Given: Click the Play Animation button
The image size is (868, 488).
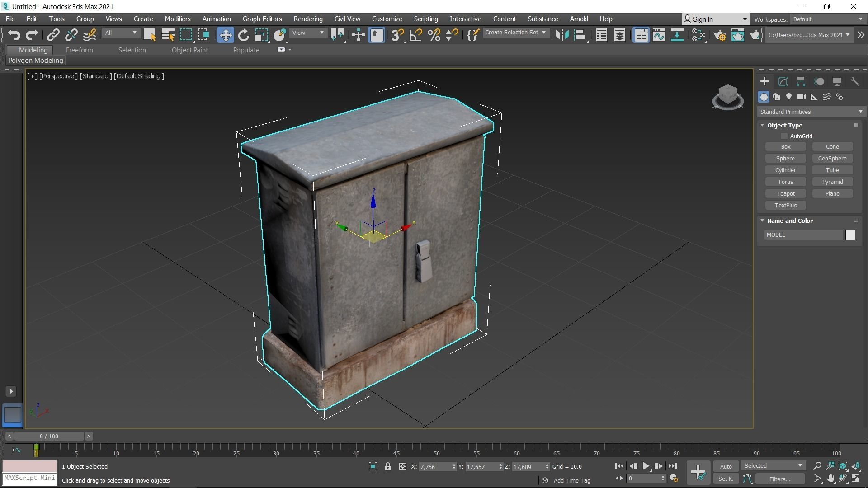Looking at the screenshot, I should [x=646, y=466].
